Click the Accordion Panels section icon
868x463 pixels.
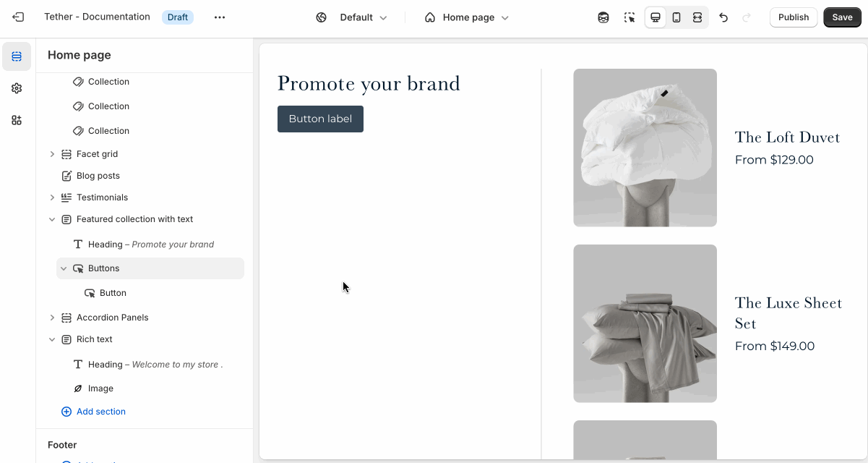tap(66, 318)
